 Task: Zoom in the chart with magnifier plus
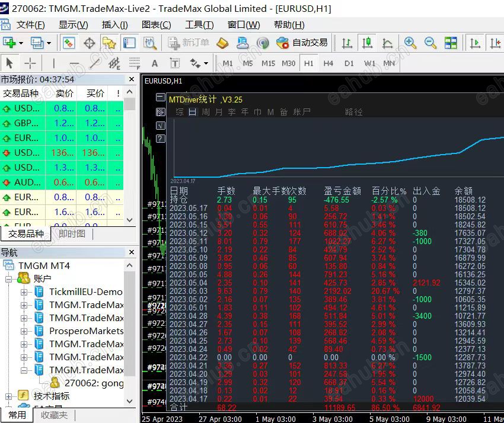(410, 43)
